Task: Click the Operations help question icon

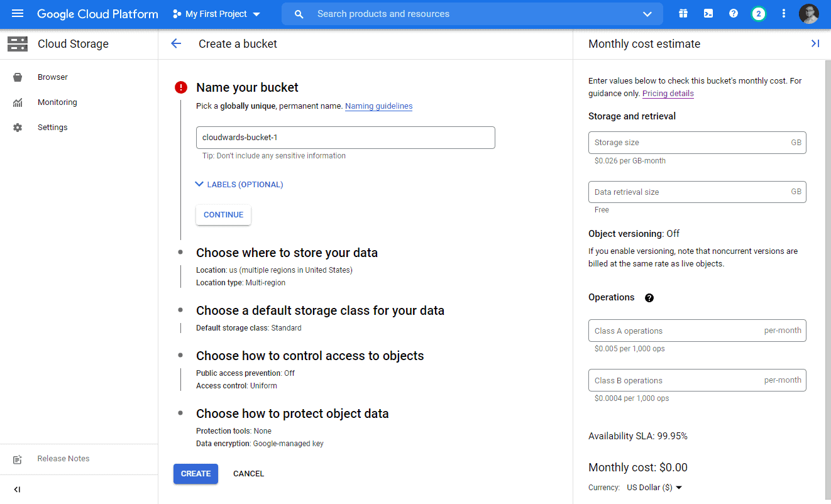Action: [649, 298]
